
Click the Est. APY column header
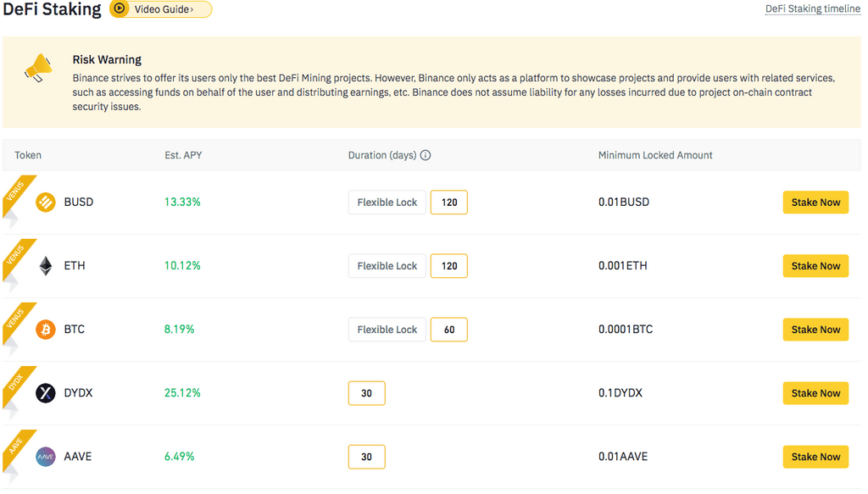pos(183,155)
